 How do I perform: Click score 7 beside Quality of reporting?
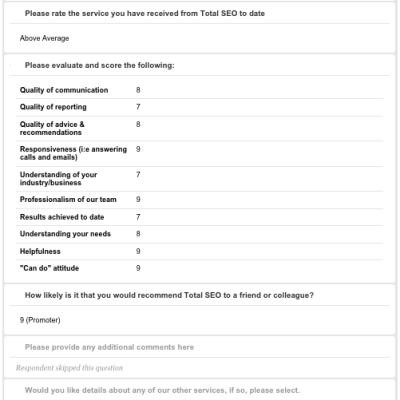[138, 107]
